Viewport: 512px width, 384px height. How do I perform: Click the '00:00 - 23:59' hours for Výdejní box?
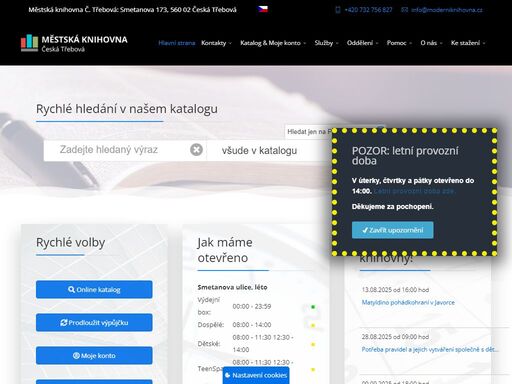[252, 306]
